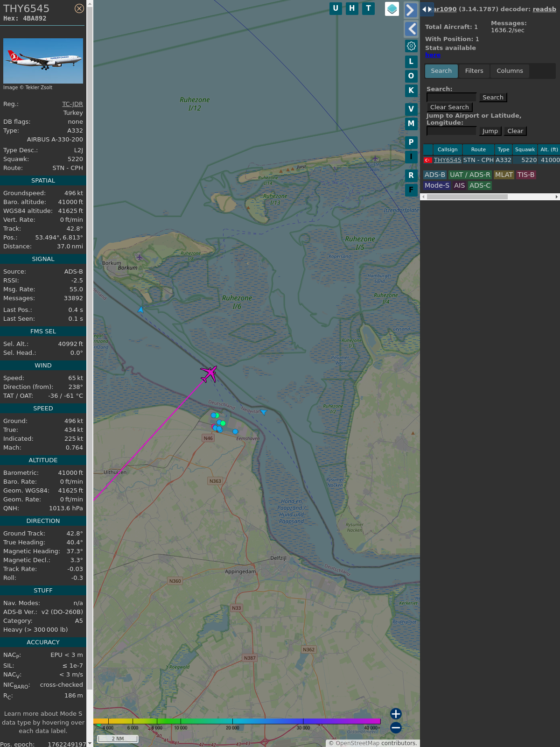Screen dimensions: 560x747
Task: Toggle the R map button
Action: point(411,175)
